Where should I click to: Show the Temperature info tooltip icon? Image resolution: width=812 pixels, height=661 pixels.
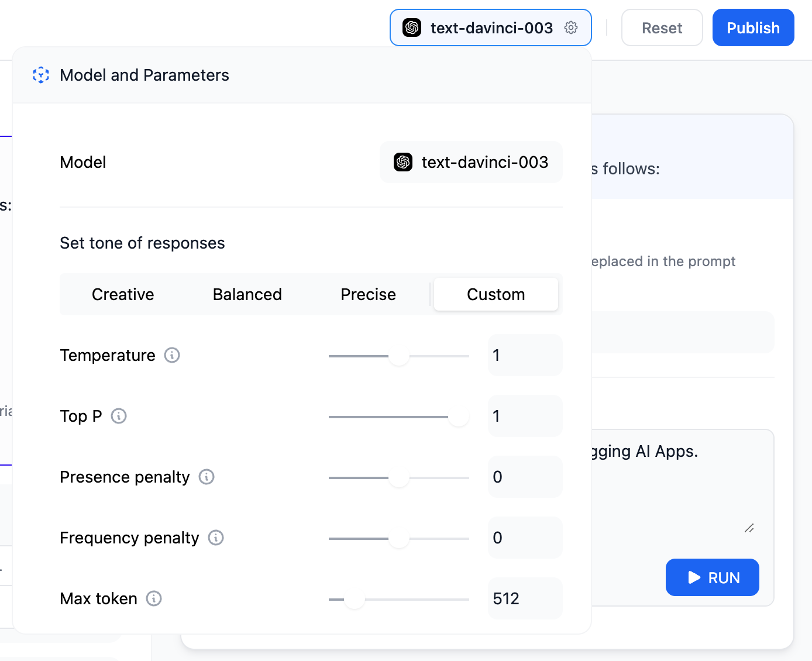[172, 355]
